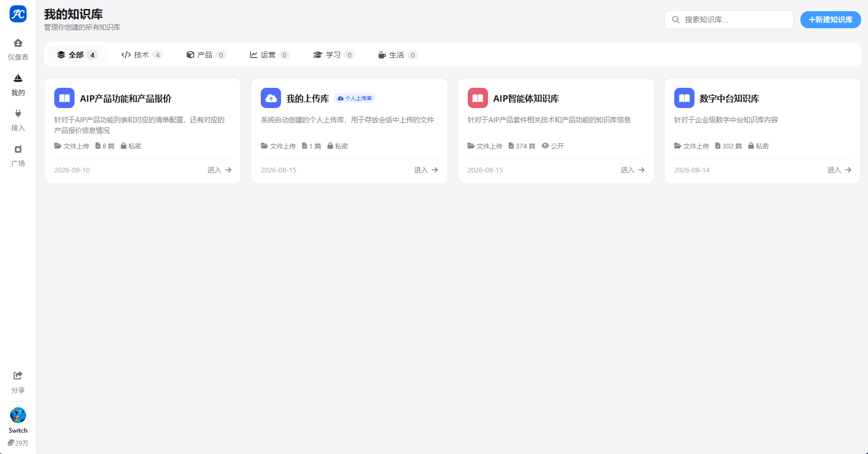The image size is (868, 454).
Task: Open the 我的上传库 card title
Action: tap(308, 98)
